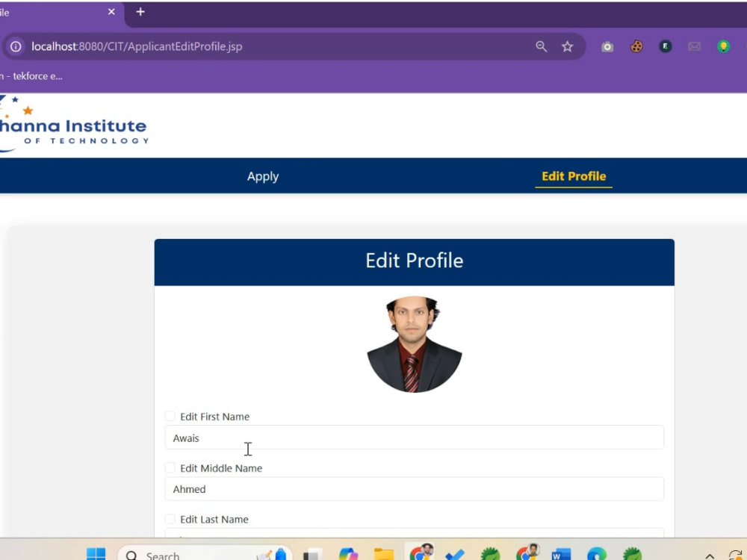
Task: Click the applicant profile photo
Action: (414, 344)
